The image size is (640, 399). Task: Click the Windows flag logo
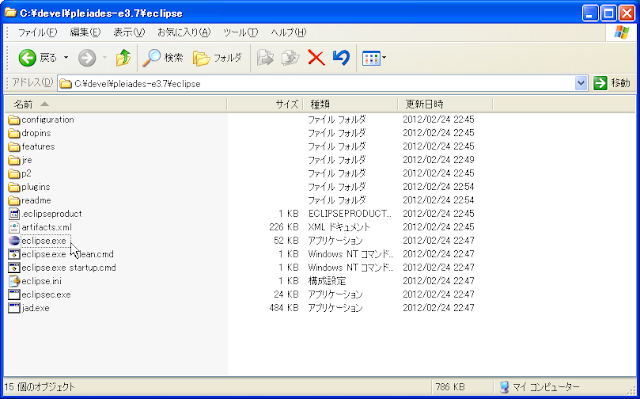click(x=621, y=32)
